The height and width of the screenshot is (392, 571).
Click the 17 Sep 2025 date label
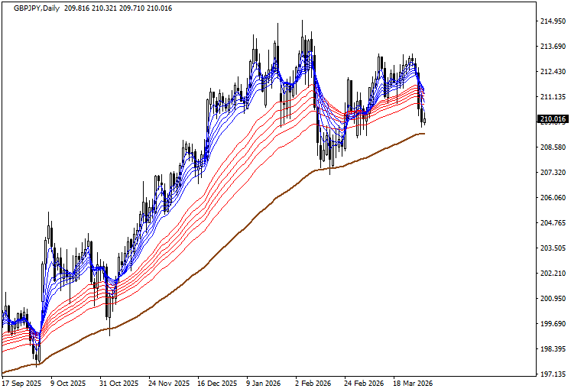tap(21, 384)
